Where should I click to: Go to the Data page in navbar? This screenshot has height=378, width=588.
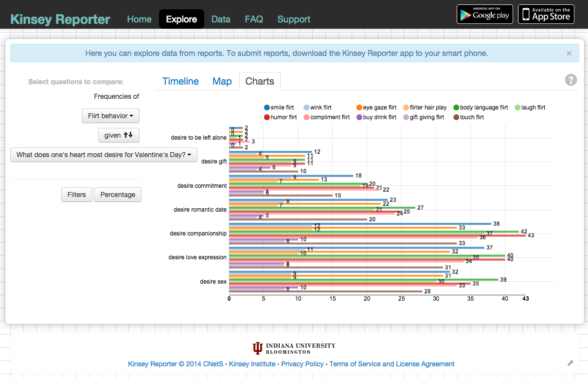coord(221,19)
